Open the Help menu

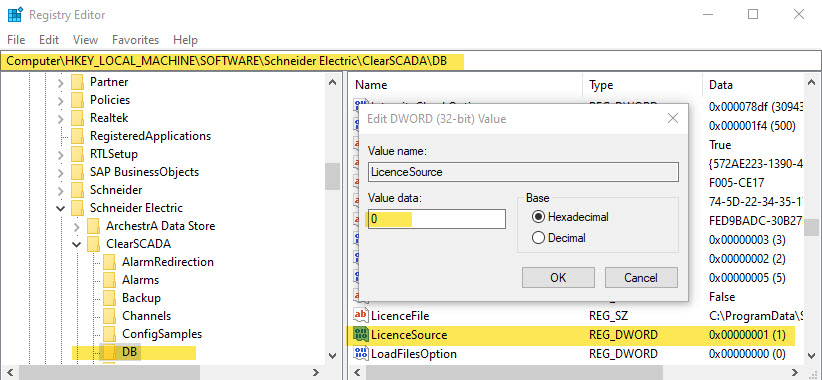click(186, 40)
